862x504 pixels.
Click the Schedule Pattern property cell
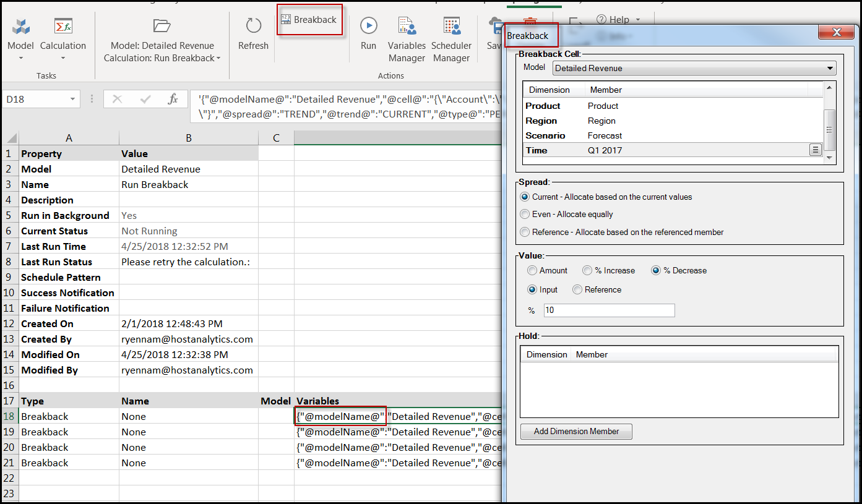click(x=69, y=277)
